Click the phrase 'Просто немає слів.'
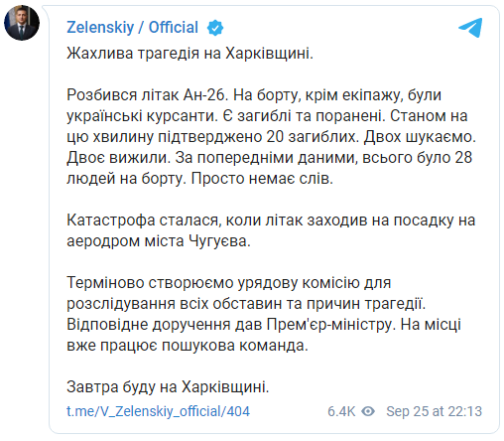 pos(262,179)
